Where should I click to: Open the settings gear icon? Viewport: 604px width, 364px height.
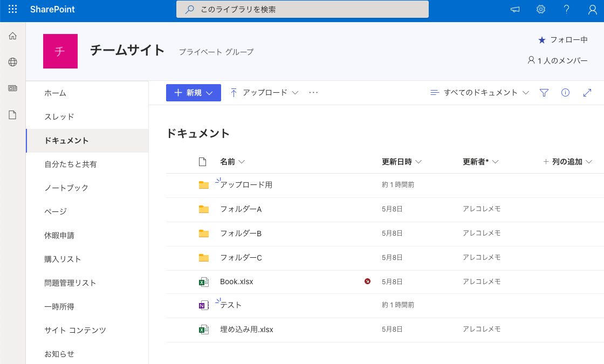(541, 9)
